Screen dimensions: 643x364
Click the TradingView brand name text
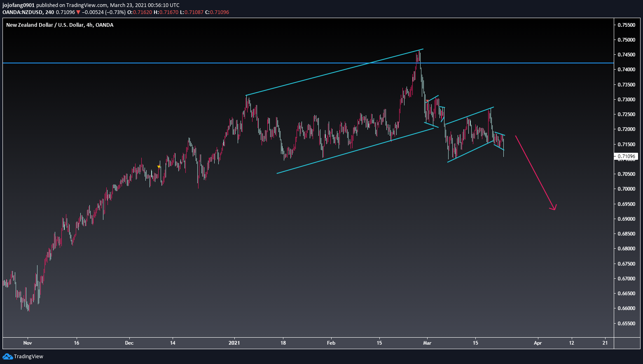pos(28,357)
